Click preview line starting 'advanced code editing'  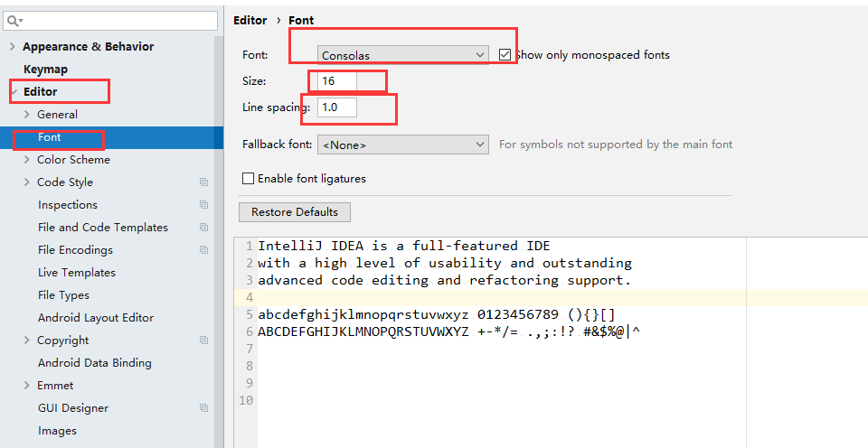(x=445, y=280)
